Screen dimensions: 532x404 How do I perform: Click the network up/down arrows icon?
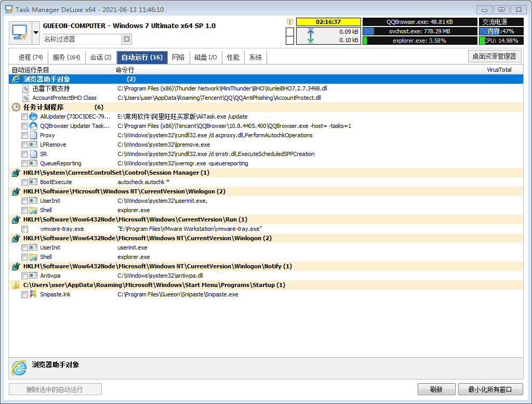click(311, 36)
